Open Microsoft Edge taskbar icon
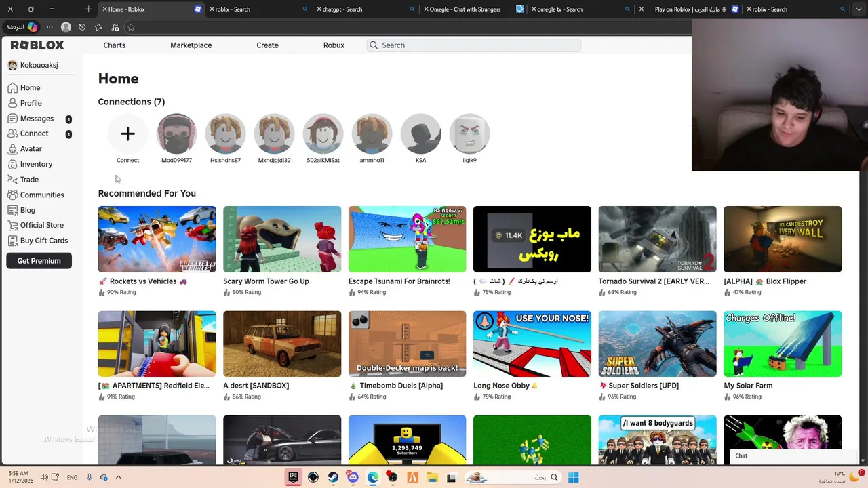This screenshot has height=488, width=868. point(373,477)
